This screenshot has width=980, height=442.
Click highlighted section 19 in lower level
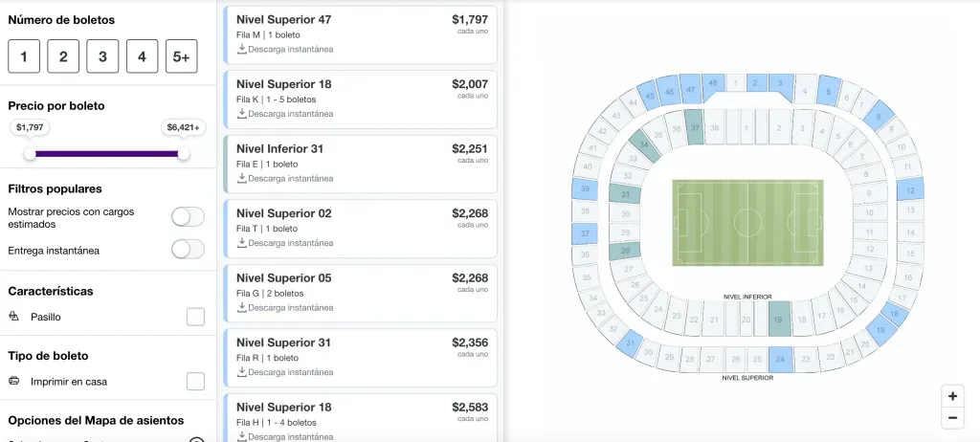click(x=778, y=320)
